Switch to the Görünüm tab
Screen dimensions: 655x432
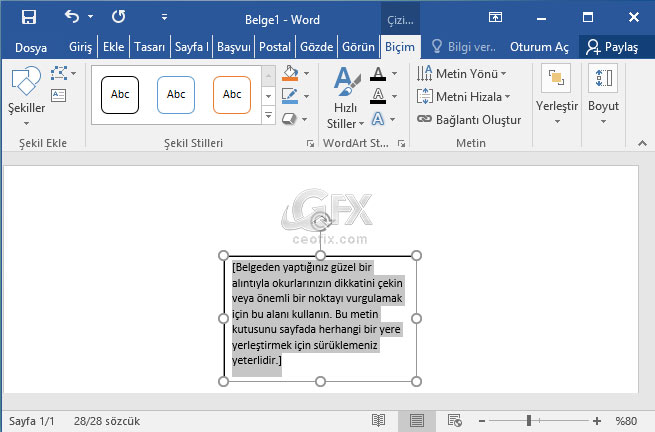(358, 47)
